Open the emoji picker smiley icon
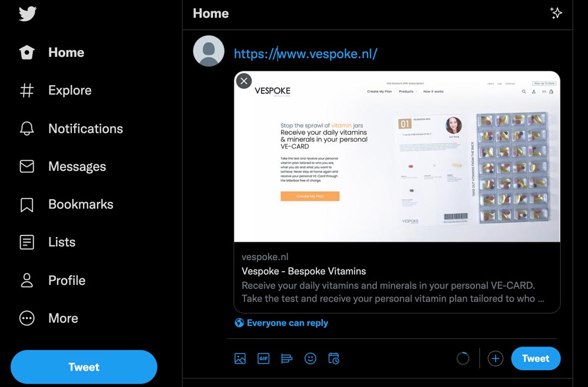This screenshot has height=387, width=588. [310, 359]
